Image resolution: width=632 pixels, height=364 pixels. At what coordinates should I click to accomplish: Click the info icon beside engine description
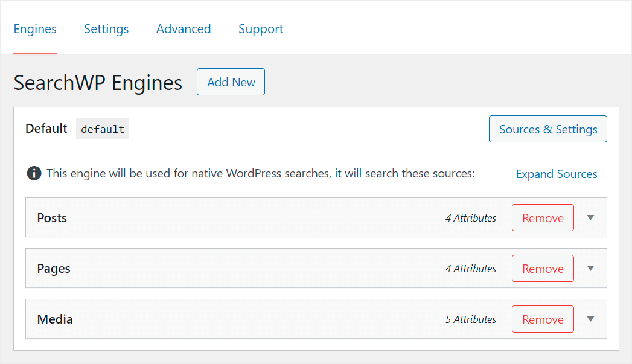coord(34,174)
